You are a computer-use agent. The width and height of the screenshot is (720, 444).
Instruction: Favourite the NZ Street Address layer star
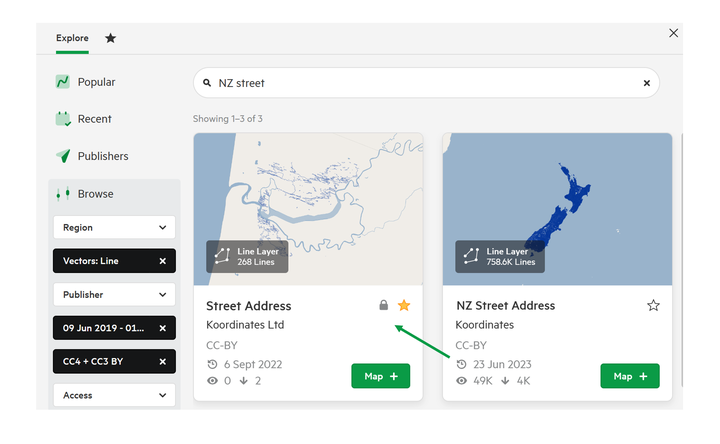point(653,305)
